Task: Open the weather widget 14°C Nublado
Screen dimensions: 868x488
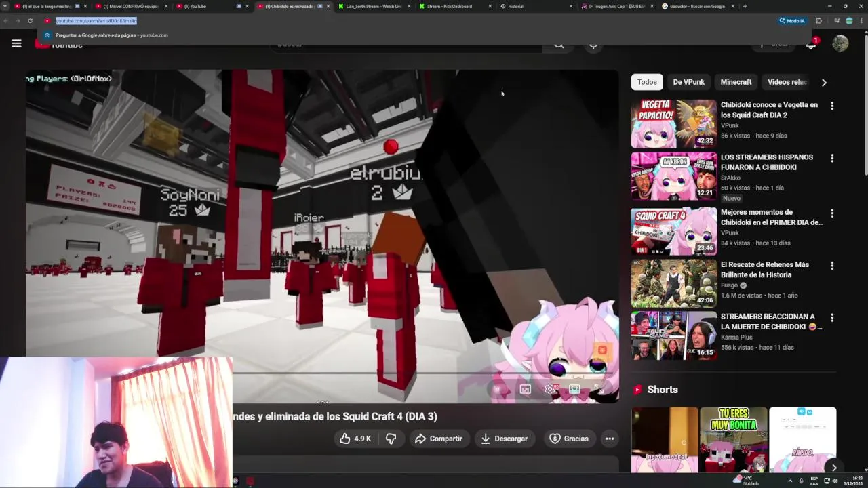Action: (747, 481)
